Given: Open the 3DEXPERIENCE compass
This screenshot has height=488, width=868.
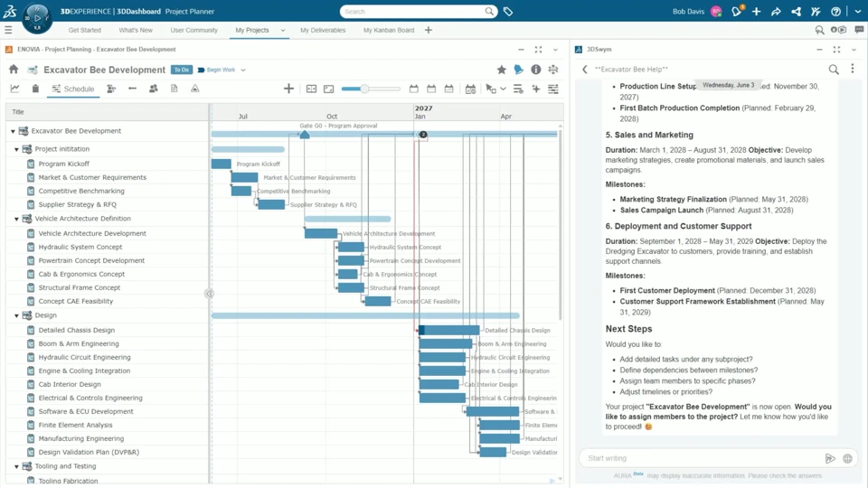Looking at the screenshot, I should point(37,18).
